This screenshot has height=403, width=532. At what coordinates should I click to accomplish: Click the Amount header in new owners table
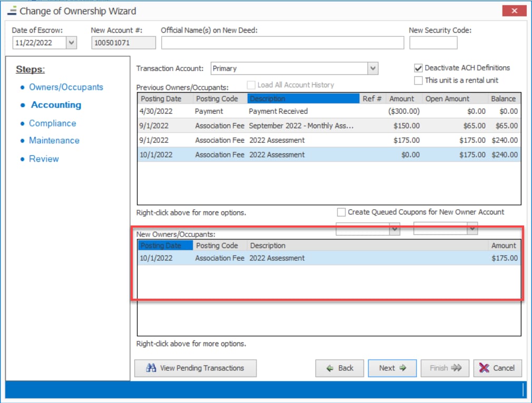click(504, 245)
